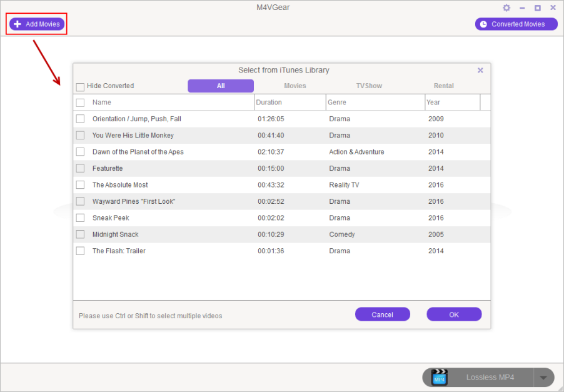564x392 pixels.
Task: Click the "Featurette" title text
Action: 107,168
